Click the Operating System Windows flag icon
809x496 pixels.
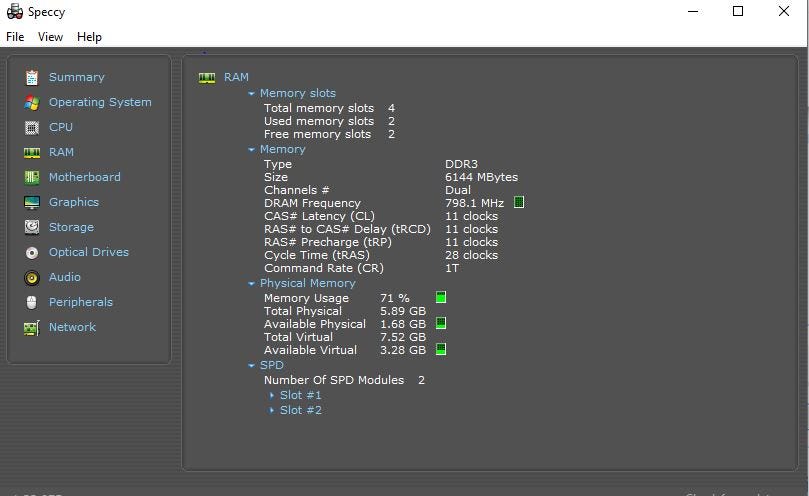32,102
